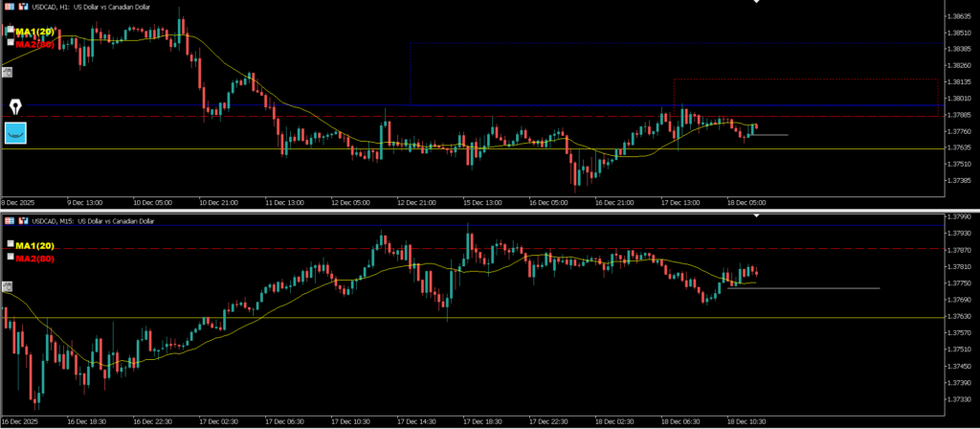The height and width of the screenshot is (429, 980).
Task: Open the table grid icon on the M15 chart title
Action: (10, 220)
